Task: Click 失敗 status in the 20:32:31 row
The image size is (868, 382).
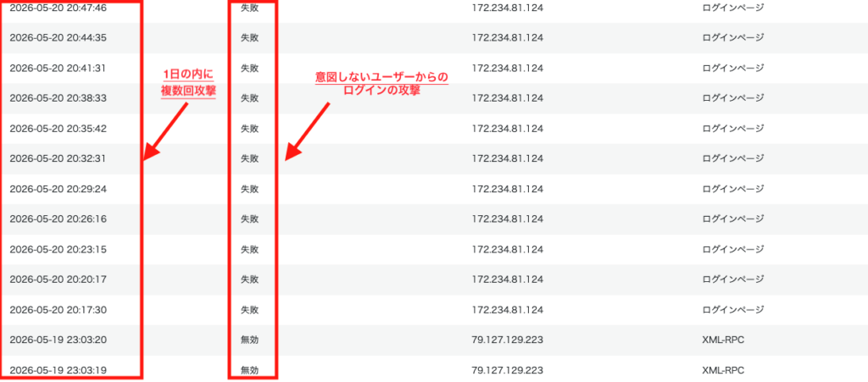Action: 250,158
